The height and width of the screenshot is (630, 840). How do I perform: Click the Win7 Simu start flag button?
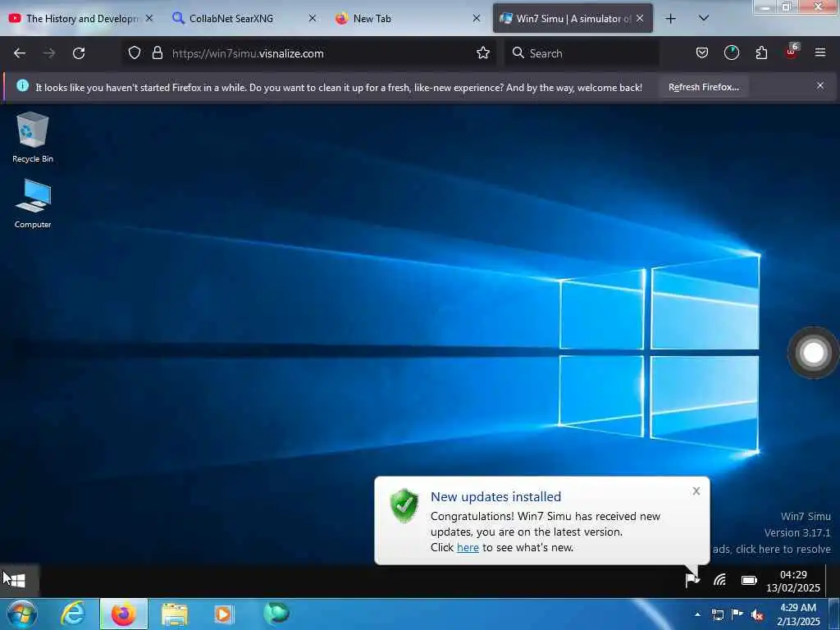tap(18, 580)
